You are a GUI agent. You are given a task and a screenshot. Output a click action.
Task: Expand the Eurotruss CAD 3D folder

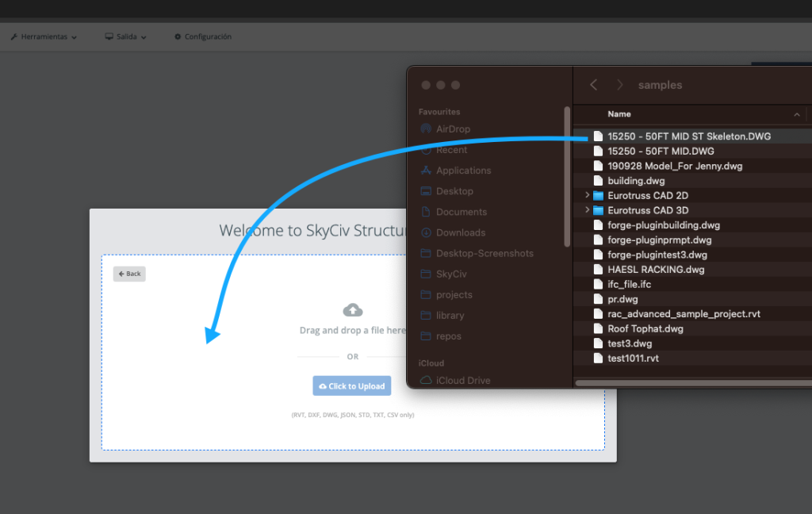tap(588, 210)
